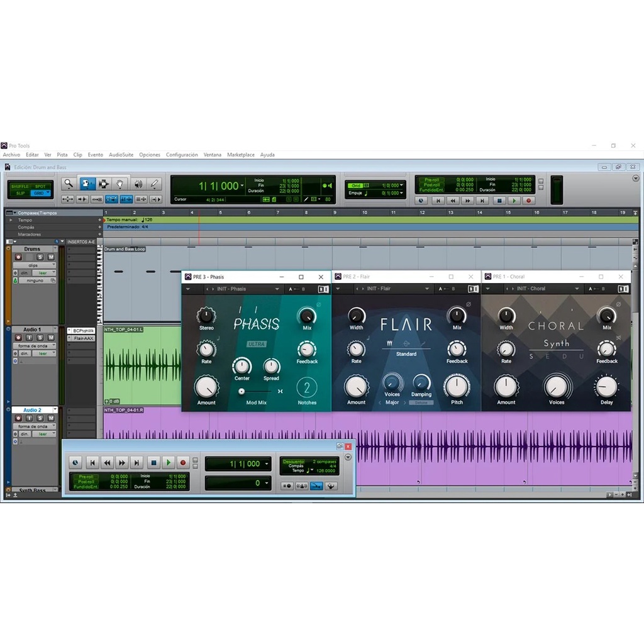Viewport: 644px width, 644px height.
Task: Record-enable the Drums track
Action: point(18,257)
